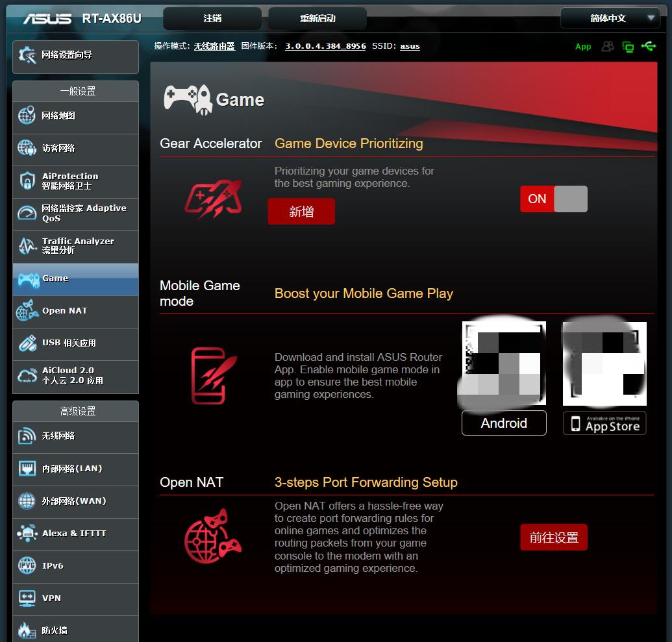The image size is (672, 642).
Task: Click the 前往设置 Open NAT button
Action: click(x=553, y=537)
